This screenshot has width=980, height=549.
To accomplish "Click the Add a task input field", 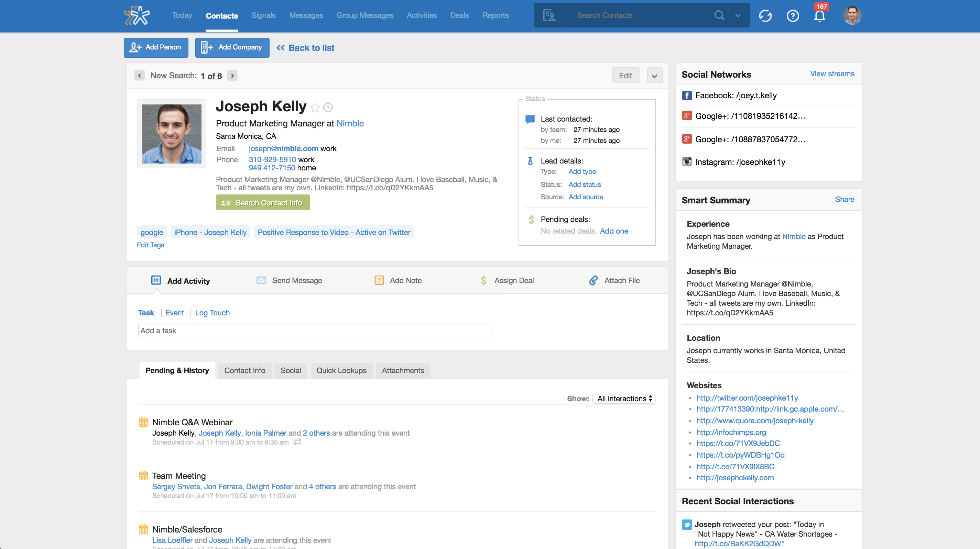I will 315,330.
